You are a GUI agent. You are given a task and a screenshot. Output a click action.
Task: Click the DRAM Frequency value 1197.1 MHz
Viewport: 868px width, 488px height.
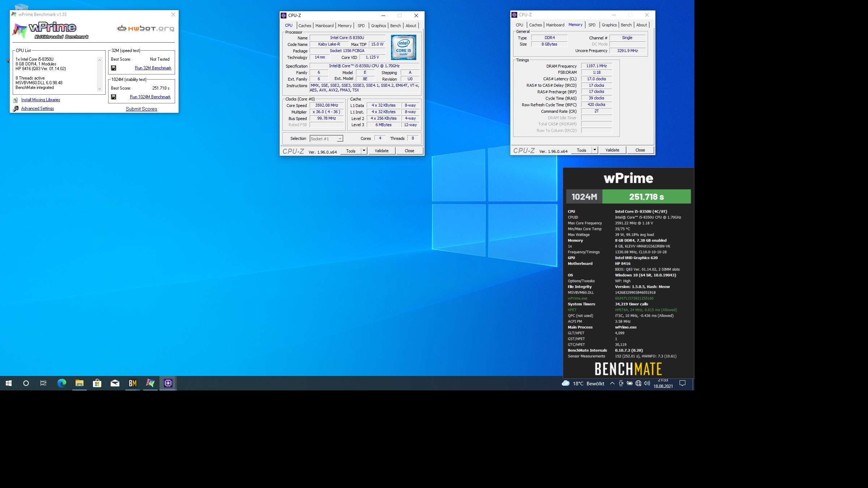[x=596, y=66]
